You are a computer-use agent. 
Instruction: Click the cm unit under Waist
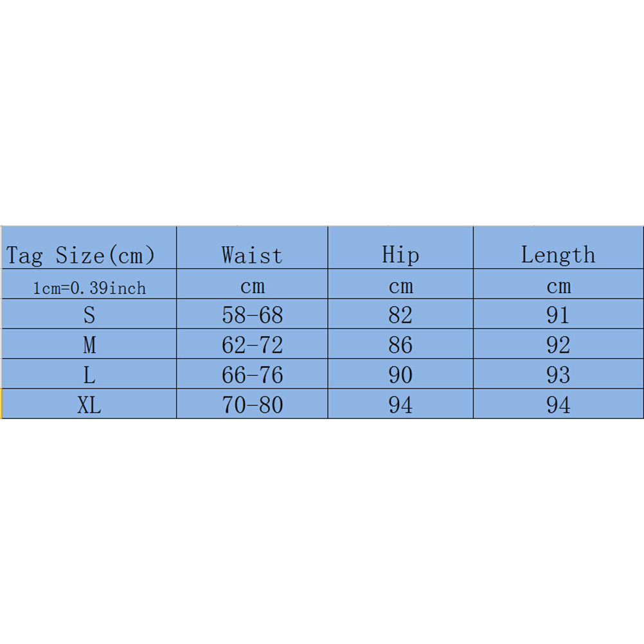click(252, 286)
